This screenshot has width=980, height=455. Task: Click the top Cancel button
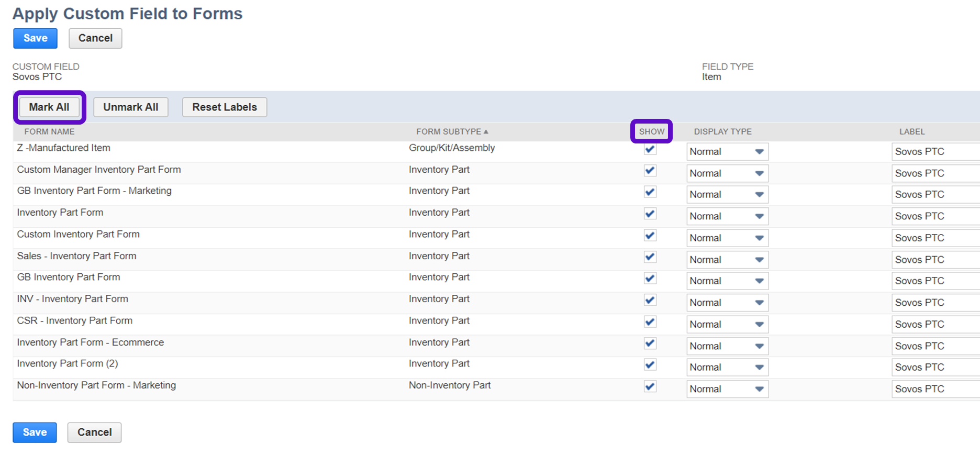(x=95, y=38)
